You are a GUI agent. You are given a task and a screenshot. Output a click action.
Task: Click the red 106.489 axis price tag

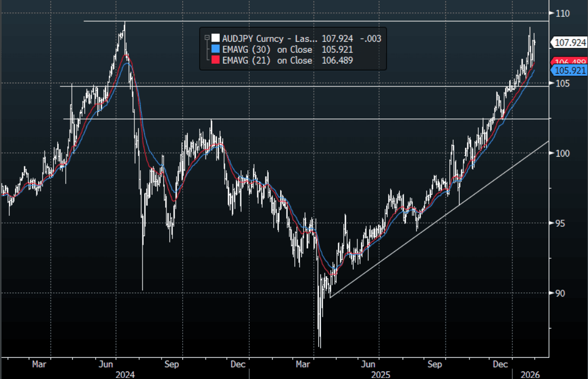(x=569, y=62)
